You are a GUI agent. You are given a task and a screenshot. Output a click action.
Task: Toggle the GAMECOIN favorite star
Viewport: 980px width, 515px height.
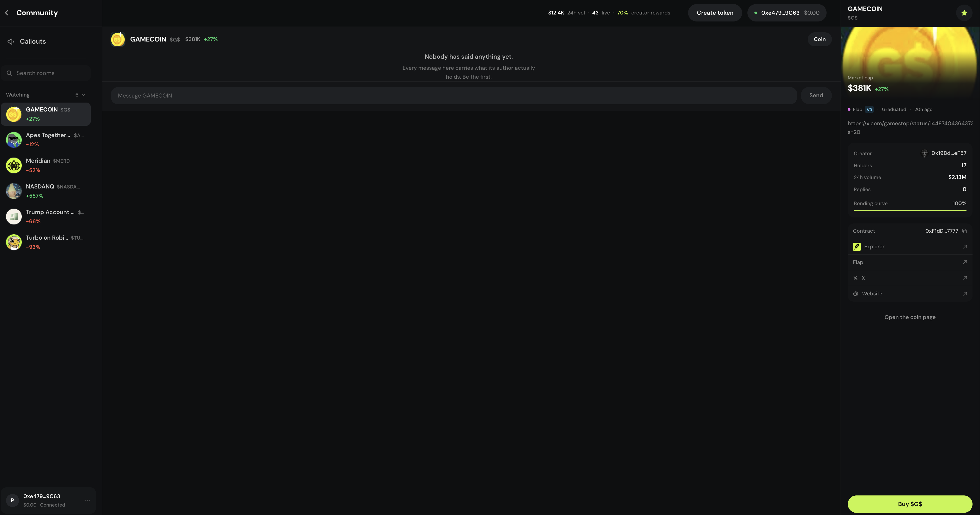coord(964,13)
